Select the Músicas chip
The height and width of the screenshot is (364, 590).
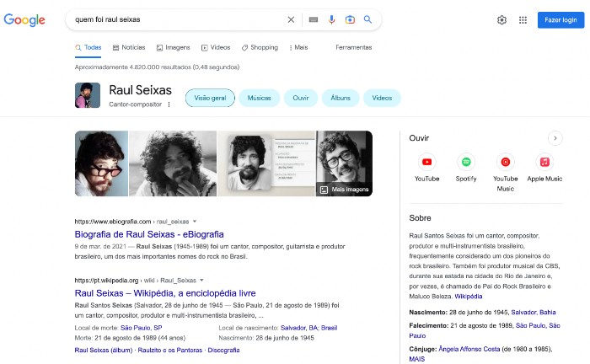pyautogui.click(x=259, y=98)
